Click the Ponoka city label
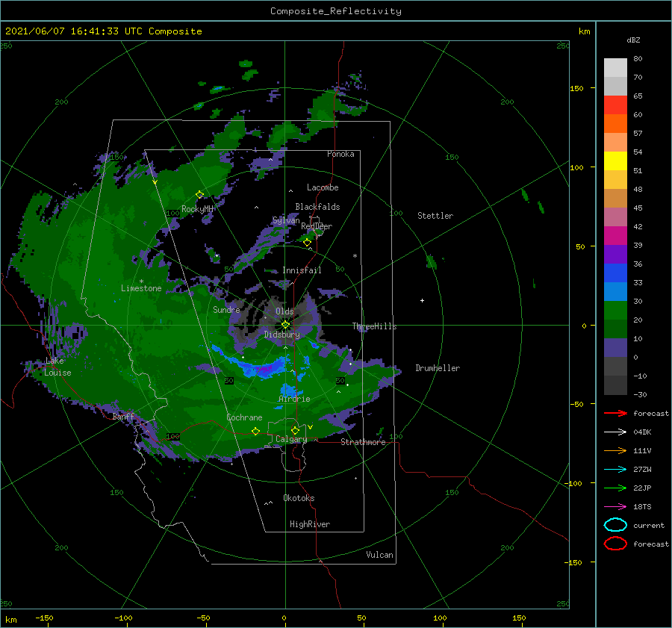This screenshot has height=628, width=672. point(340,154)
